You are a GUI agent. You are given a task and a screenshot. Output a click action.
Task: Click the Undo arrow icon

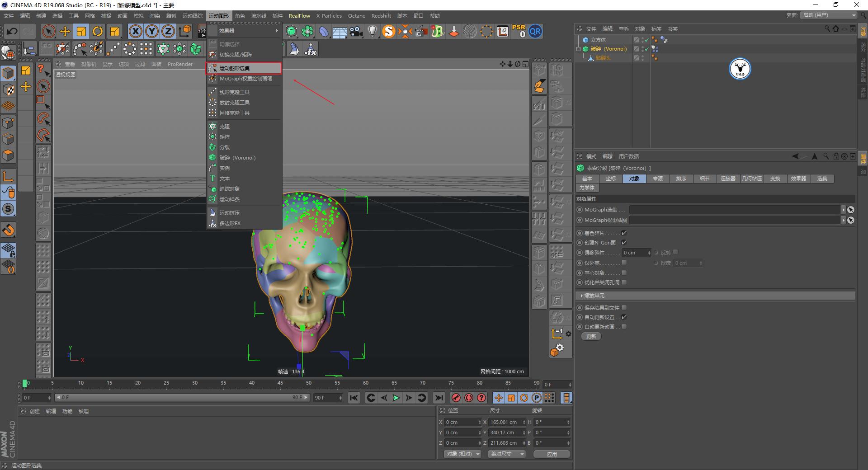[12, 31]
